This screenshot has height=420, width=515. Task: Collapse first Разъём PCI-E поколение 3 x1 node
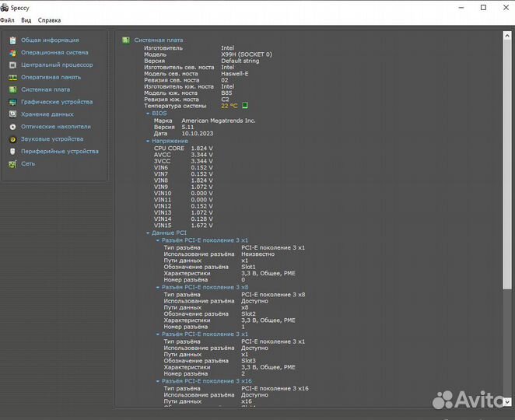point(158,240)
